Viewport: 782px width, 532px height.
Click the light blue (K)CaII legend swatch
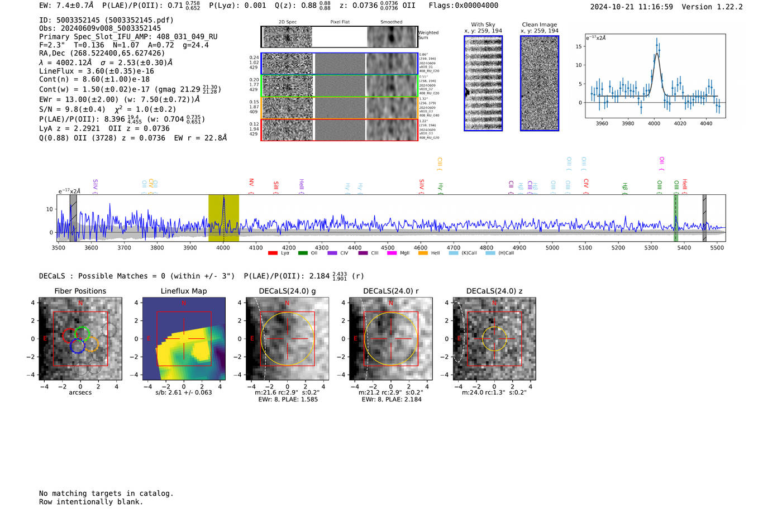coord(454,253)
